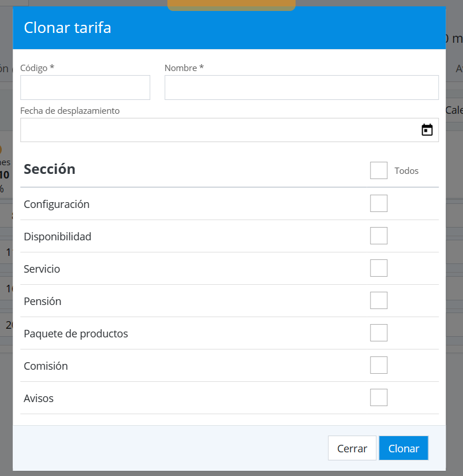Screen dimensions: 463x476
Task: Select the Servicio section checkbox
Action: pos(379,269)
